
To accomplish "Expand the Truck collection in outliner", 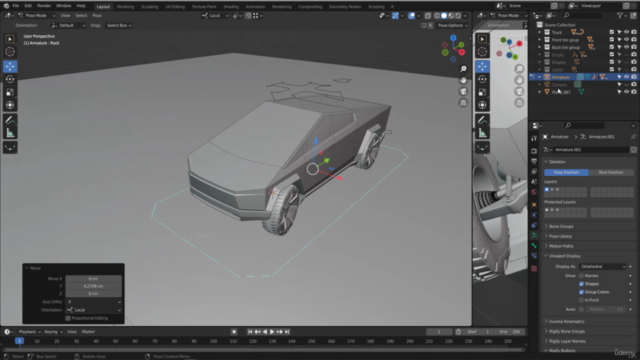I will click(x=540, y=32).
